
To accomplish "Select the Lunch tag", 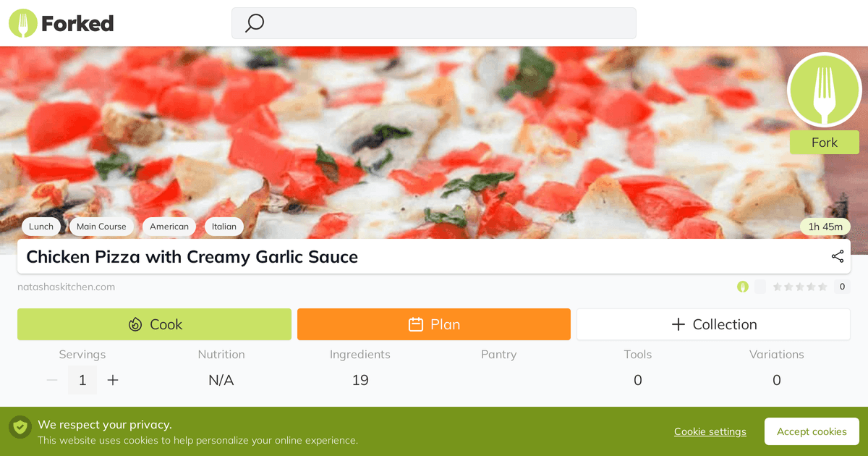I will [x=41, y=227].
